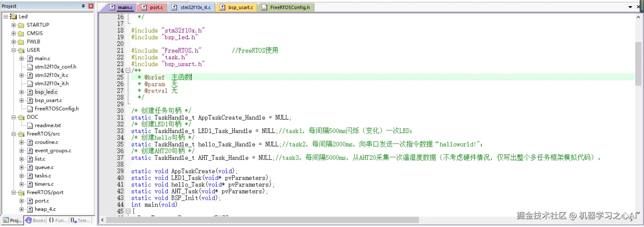Select readme.txt in project tree
Screen dimensions: 644x227
click(x=48, y=125)
